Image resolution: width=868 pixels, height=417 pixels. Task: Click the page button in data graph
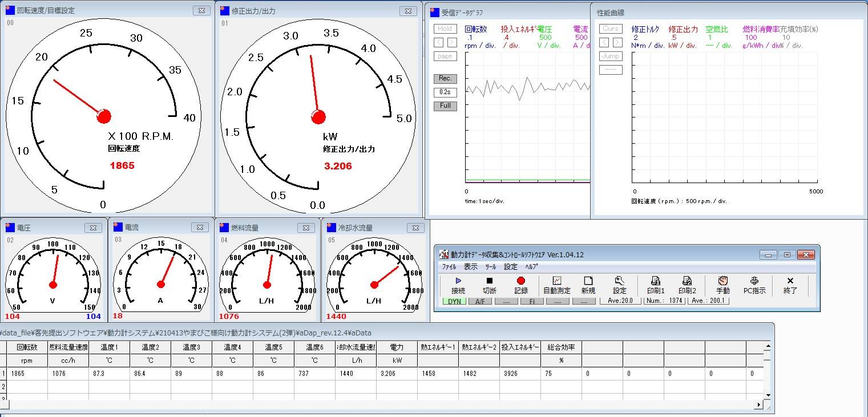[x=445, y=56]
